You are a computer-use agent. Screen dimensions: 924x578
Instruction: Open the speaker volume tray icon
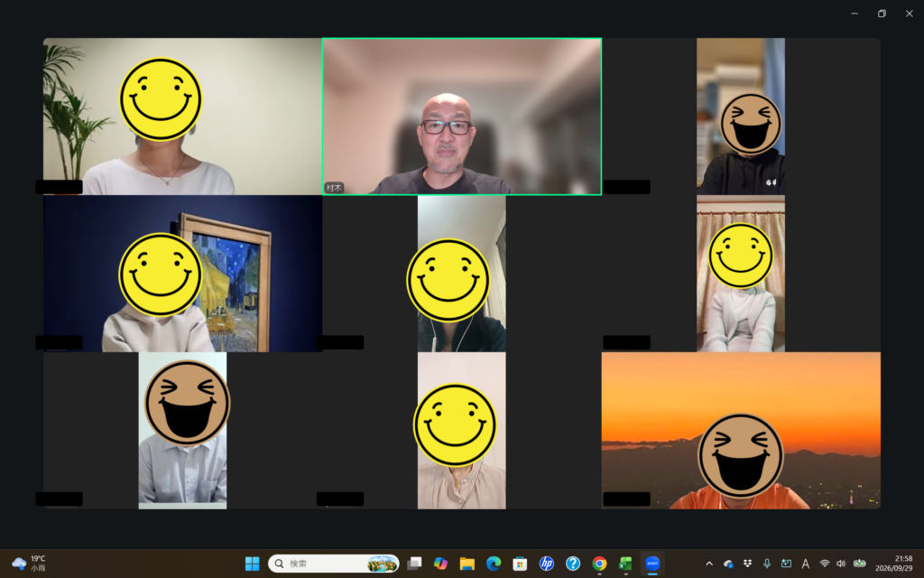pyautogui.click(x=841, y=564)
